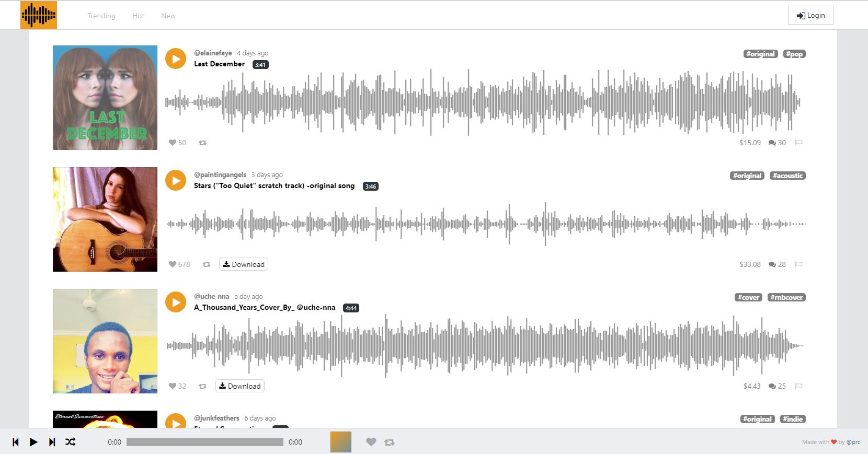This screenshot has height=454, width=868.
Task: Skip to previous track in player bar
Action: coord(16,442)
